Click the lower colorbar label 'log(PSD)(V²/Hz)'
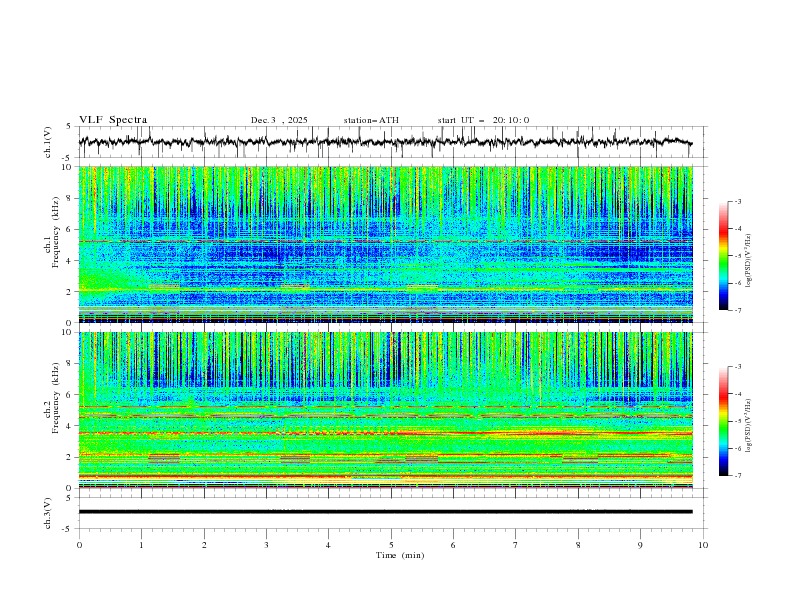This screenshot has height=612, width=792. pyautogui.click(x=748, y=425)
